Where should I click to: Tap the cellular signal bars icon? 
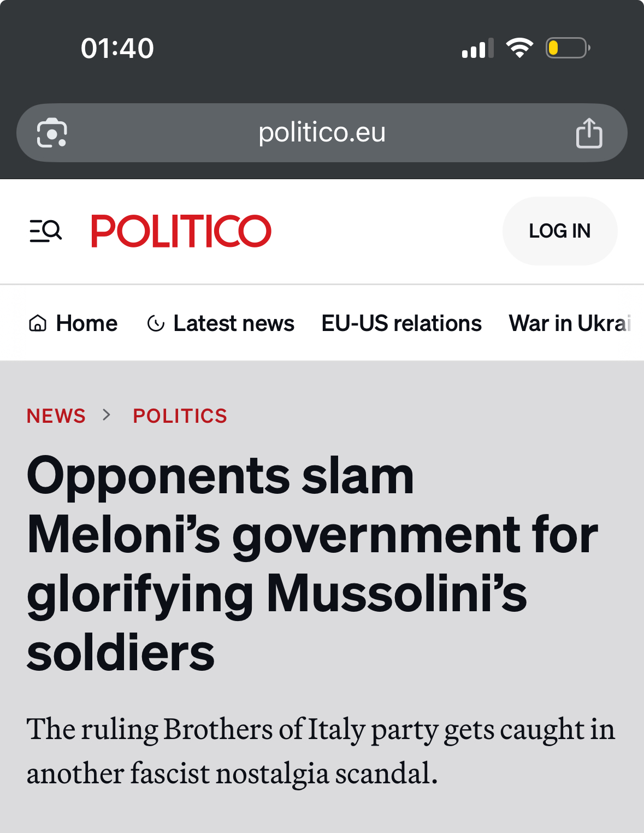click(477, 48)
